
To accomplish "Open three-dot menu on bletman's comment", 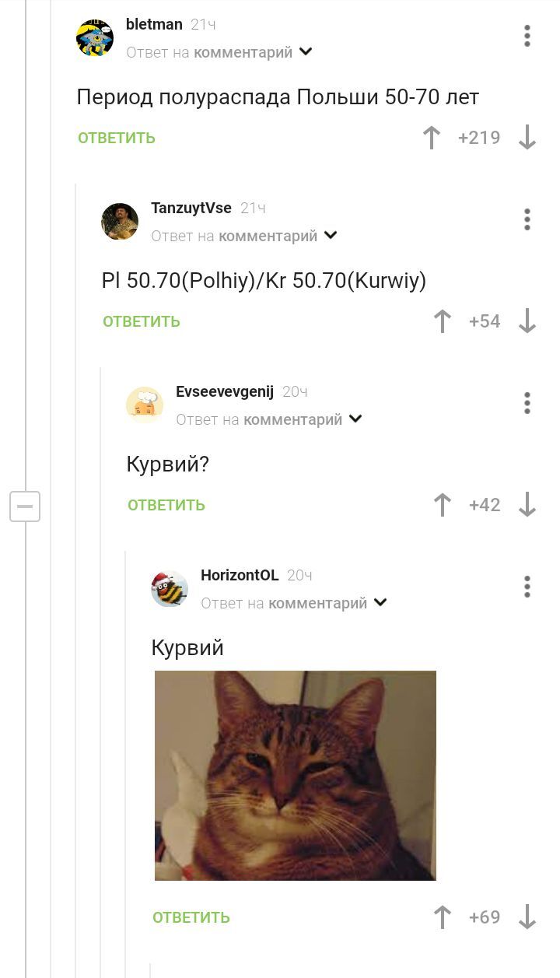I will [x=527, y=36].
